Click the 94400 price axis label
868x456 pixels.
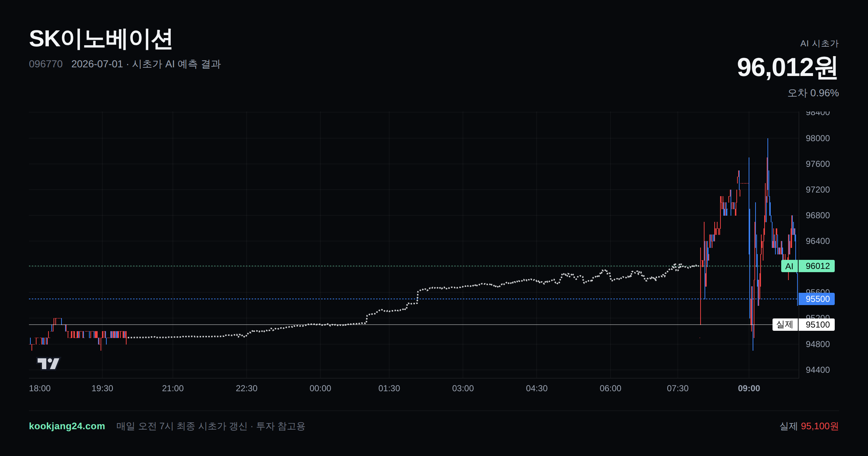coord(818,370)
